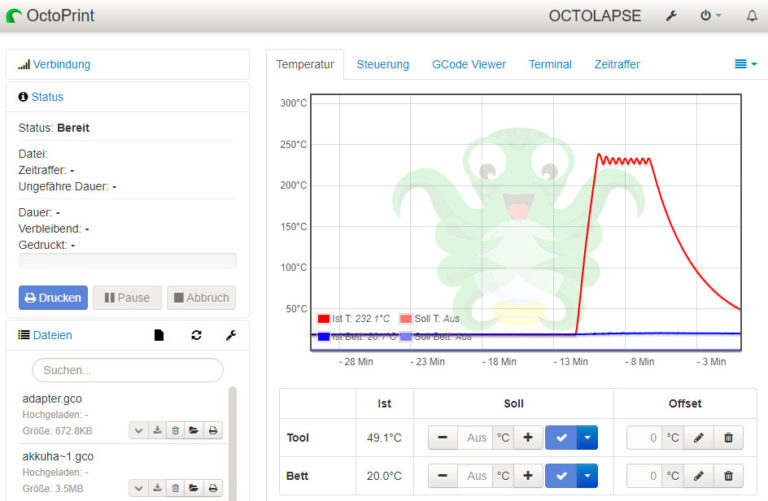Click pencil icon to set Tool offset

click(x=698, y=438)
